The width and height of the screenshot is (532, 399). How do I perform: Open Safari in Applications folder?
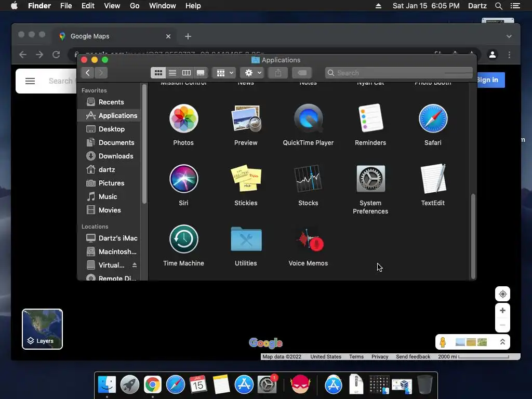pos(433,118)
